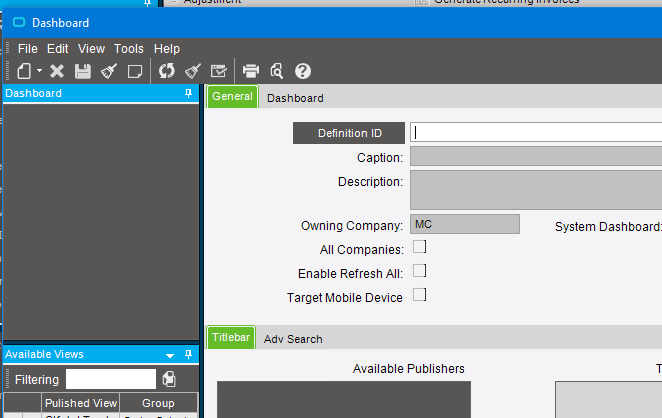Screen dimensions: 662x418
Task: Click the blank note toolbar icon
Action: [135, 71]
